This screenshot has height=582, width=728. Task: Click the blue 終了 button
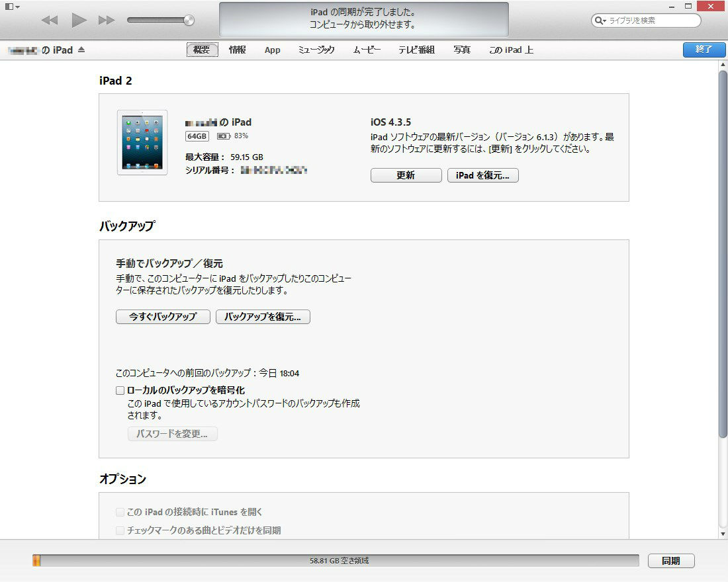(704, 50)
